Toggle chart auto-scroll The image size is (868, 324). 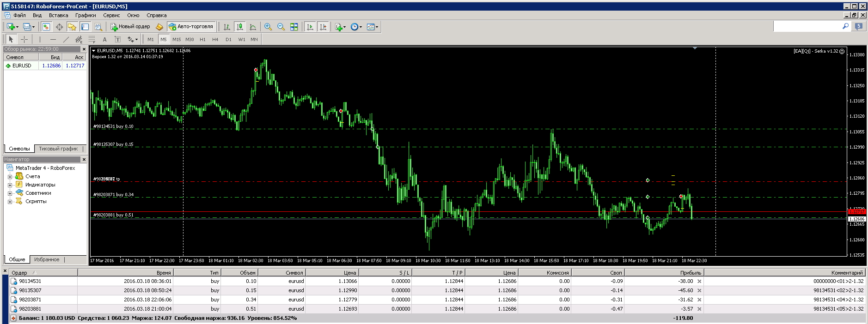[310, 27]
